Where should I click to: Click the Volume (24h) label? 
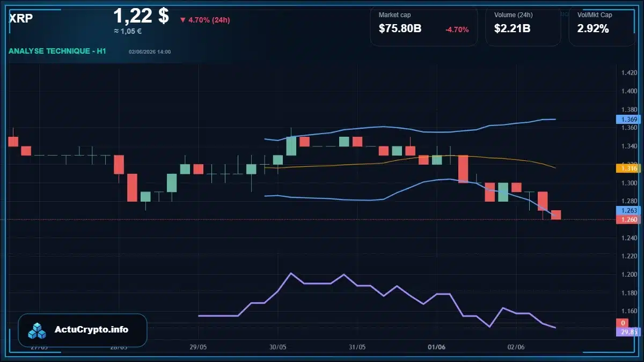tap(514, 15)
